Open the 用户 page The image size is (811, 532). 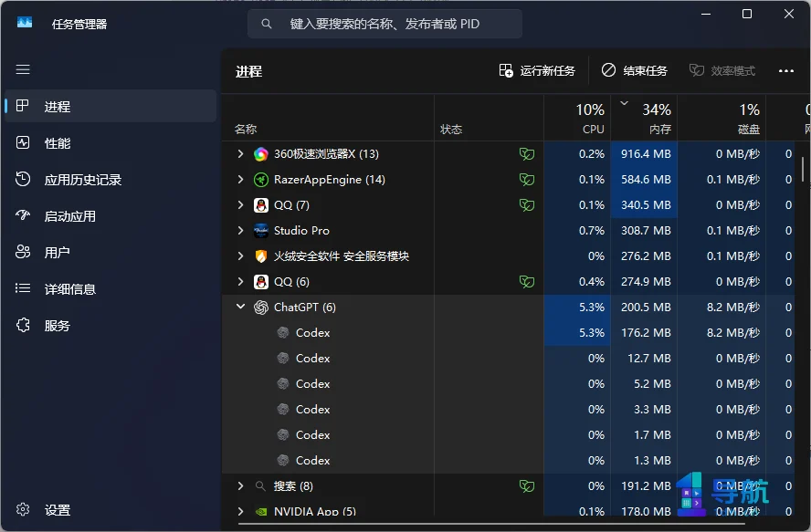point(111,252)
